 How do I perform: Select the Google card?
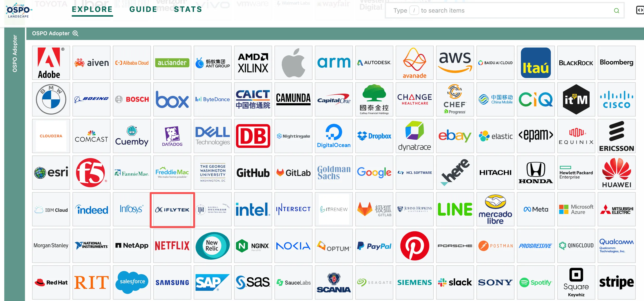pos(374,173)
